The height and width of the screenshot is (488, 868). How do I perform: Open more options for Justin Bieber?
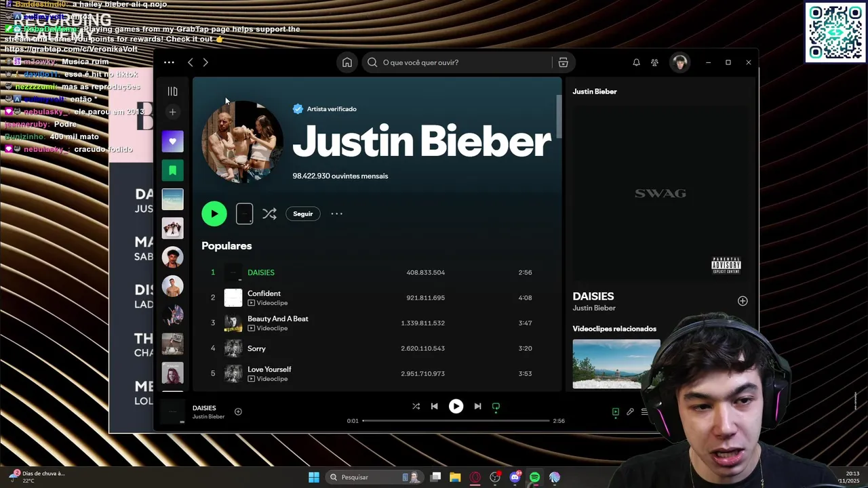tap(336, 213)
